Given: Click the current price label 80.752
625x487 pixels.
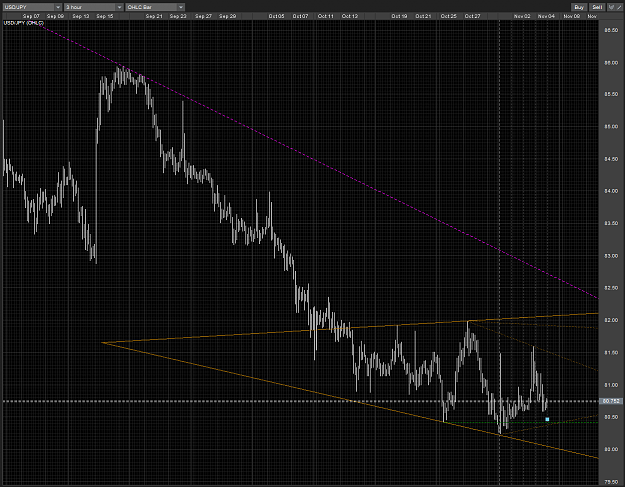Looking at the screenshot, I should tap(611, 401).
